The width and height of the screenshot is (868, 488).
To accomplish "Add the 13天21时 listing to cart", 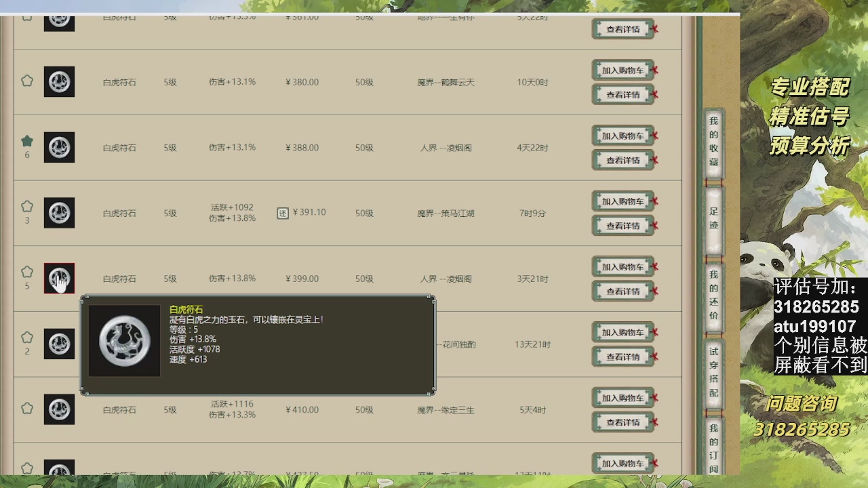I will coord(623,332).
